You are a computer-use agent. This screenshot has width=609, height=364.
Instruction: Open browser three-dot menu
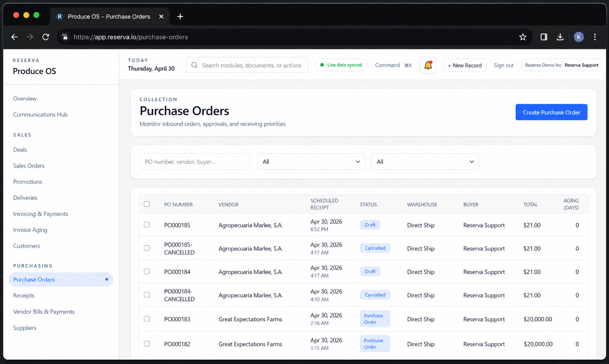click(x=595, y=37)
